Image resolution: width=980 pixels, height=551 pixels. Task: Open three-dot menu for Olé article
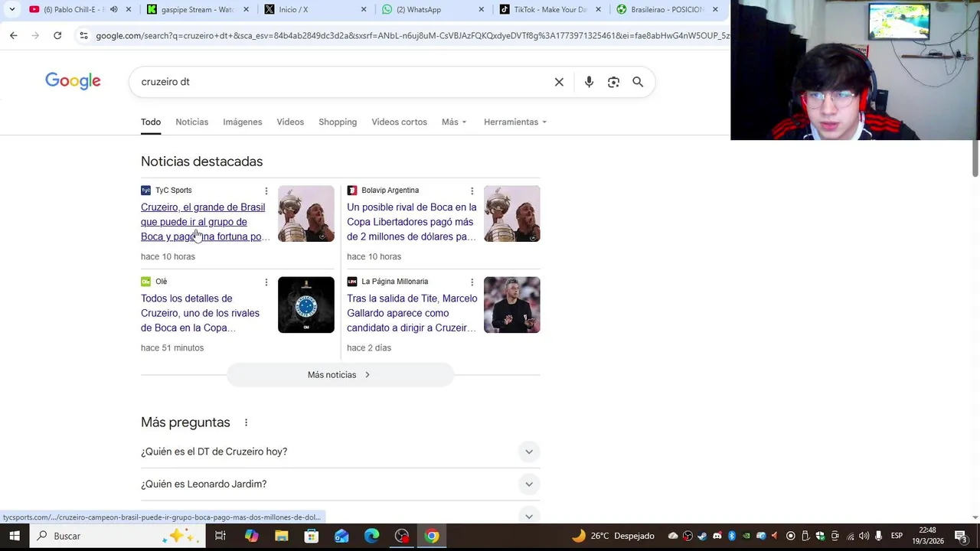click(x=266, y=282)
